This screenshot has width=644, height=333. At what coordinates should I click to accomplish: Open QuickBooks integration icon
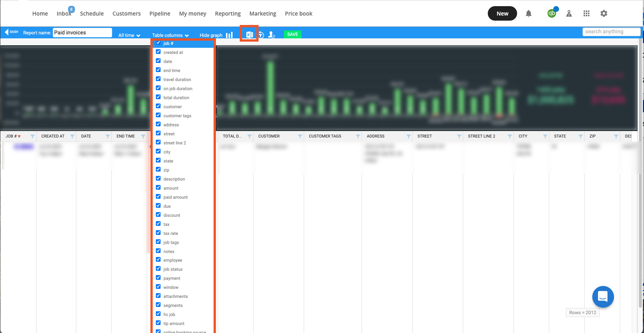click(x=552, y=13)
